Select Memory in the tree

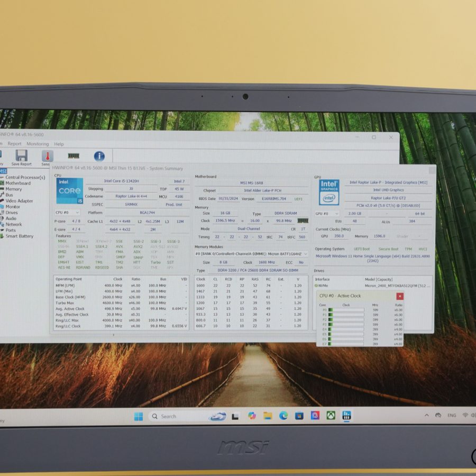pos(14,189)
